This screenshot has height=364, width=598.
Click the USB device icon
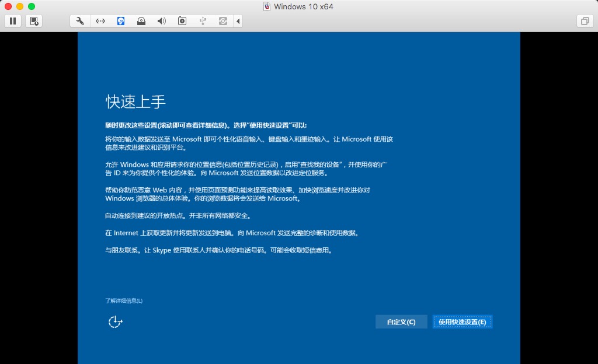coord(203,21)
